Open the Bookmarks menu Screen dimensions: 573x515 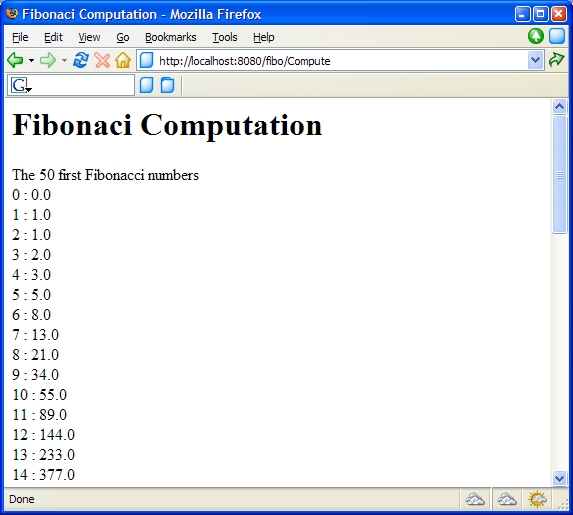171,37
